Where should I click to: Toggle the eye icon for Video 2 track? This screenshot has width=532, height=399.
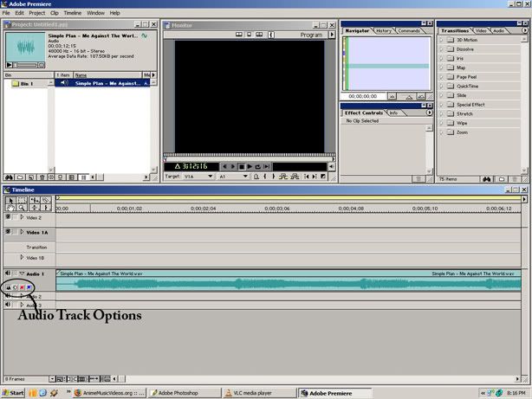pos(8,216)
